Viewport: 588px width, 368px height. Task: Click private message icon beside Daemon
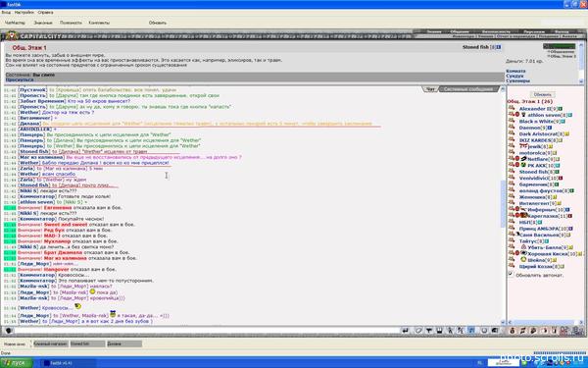coord(512,128)
